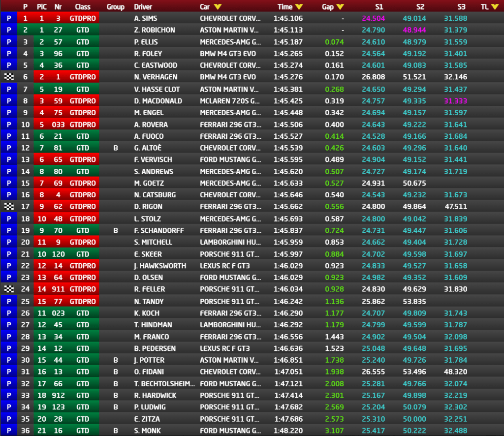The height and width of the screenshot is (436, 504).
Task: Click car number 911 for R. Feller
Action: click(58, 289)
